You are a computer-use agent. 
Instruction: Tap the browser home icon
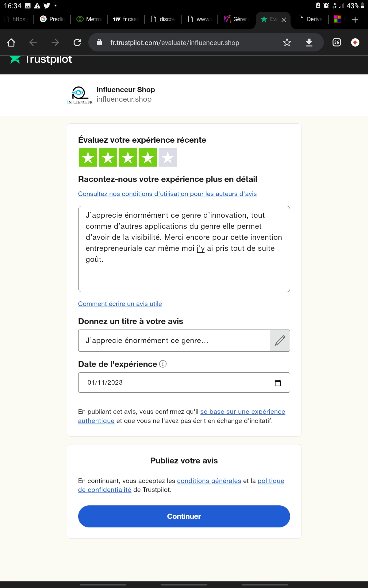11,43
